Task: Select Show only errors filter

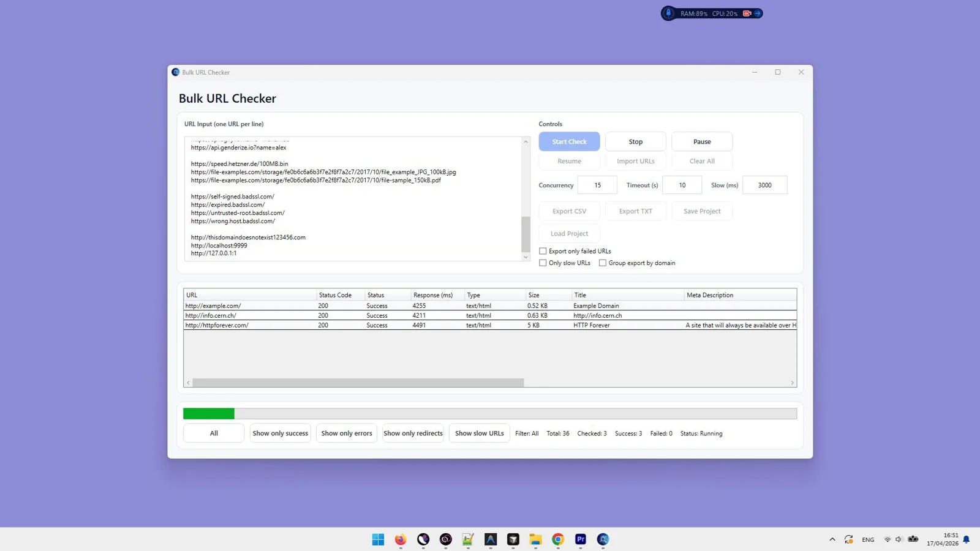Action: (347, 433)
